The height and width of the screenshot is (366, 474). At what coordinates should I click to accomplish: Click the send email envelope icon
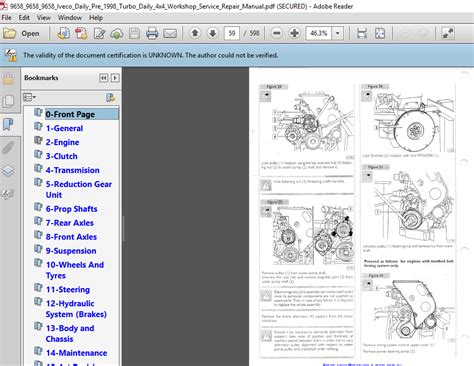tap(170, 33)
